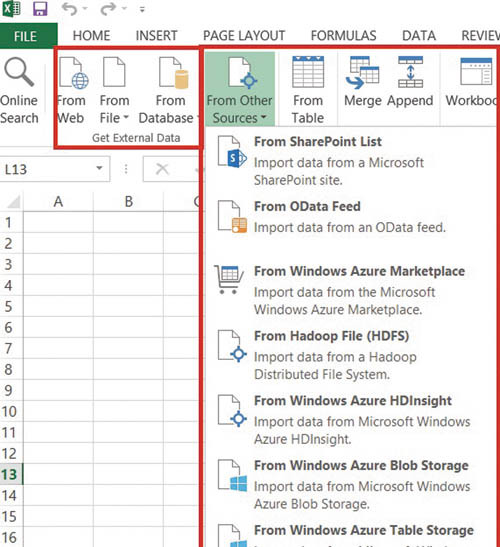Choose From SharePoint List option
Screen dimensions: 500x547
click(x=350, y=161)
